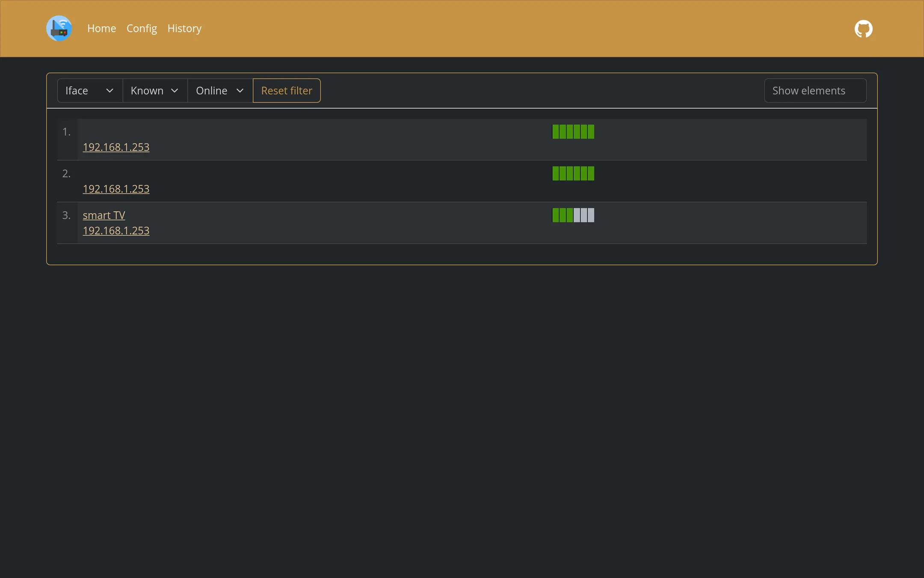924x578 pixels.
Task: Click row number 1.
Action: tap(66, 131)
